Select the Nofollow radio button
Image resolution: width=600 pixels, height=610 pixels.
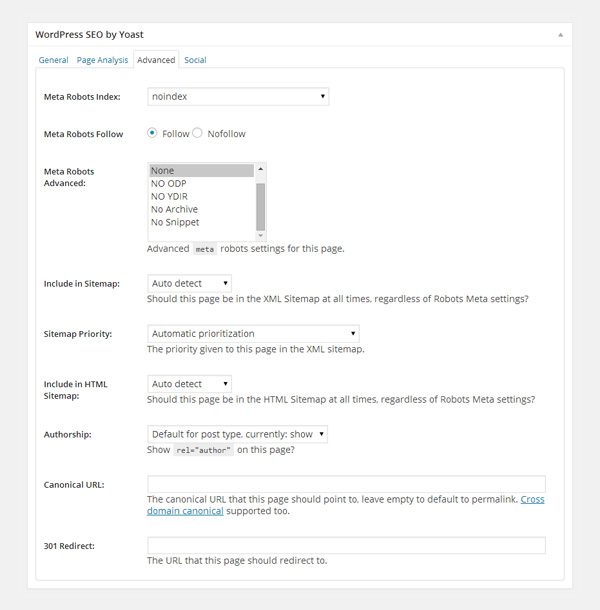coord(197,133)
